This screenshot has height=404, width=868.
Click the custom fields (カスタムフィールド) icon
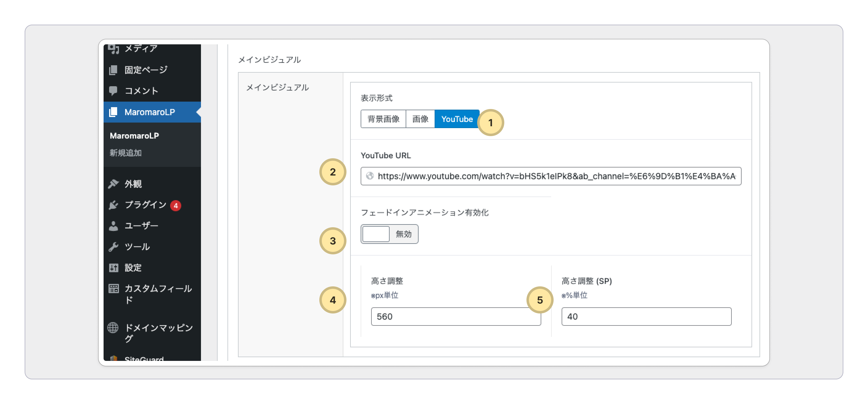click(x=113, y=289)
